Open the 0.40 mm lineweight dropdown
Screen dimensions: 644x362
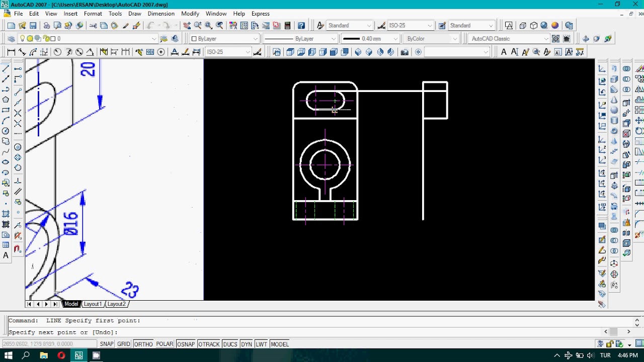[x=370, y=39]
